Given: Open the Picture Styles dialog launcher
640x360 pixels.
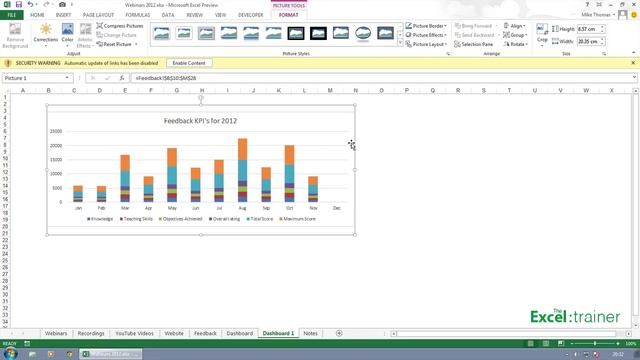Looking at the screenshot, I should tap(448, 54).
